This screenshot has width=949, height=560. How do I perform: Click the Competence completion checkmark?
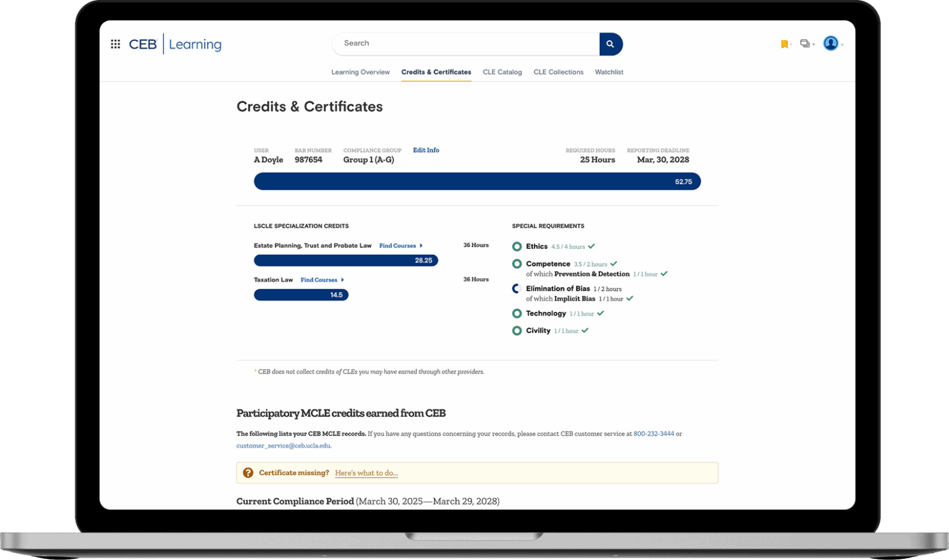[614, 264]
